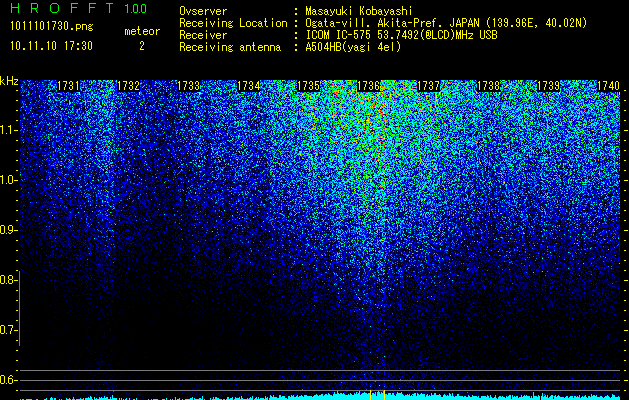Viewport: 629px width, 400px height.
Task: Click the 1733 time marker
Action: (x=189, y=86)
